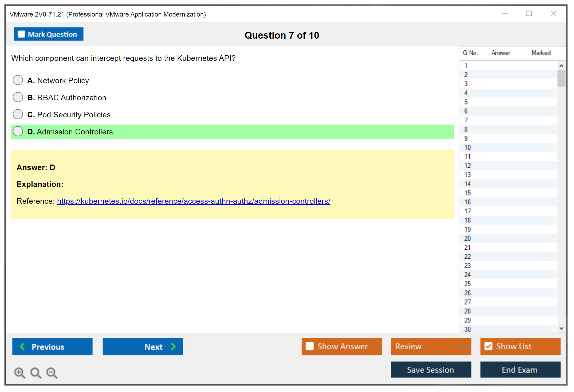Tick the Mark Question checkbox
Image resolution: width=574 pixels, height=392 pixels.
point(21,34)
